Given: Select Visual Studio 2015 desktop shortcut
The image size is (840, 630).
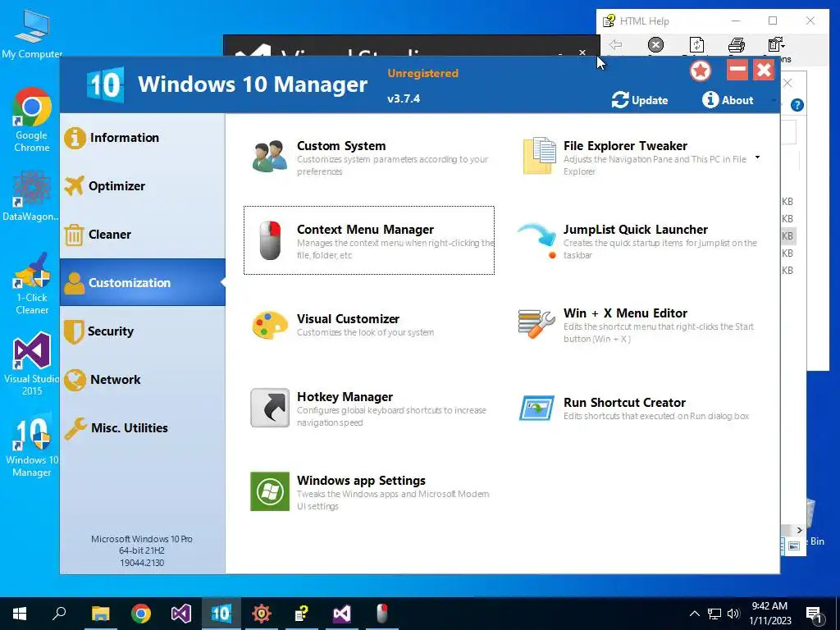Looking at the screenshot, I should pos(32,364).
